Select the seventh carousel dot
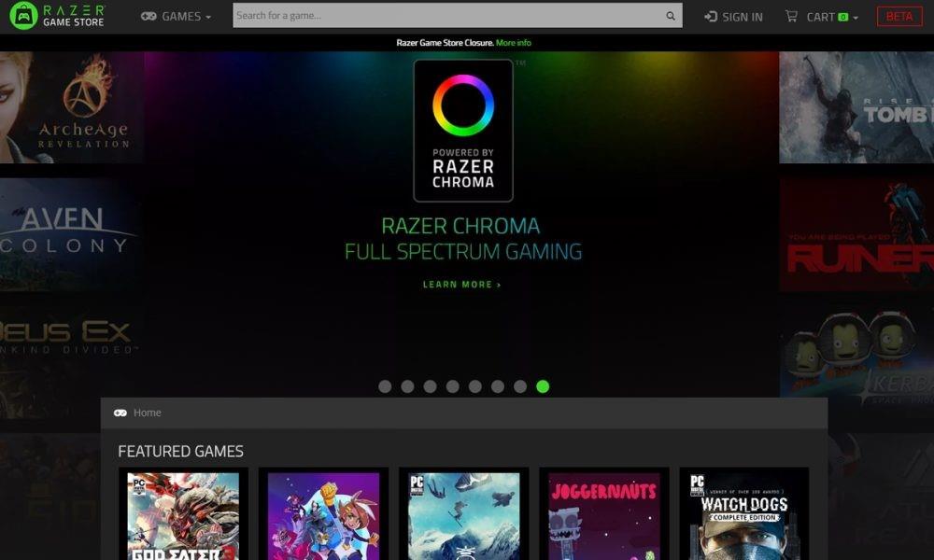The image size is (934, 560). (x=520, y=386)
